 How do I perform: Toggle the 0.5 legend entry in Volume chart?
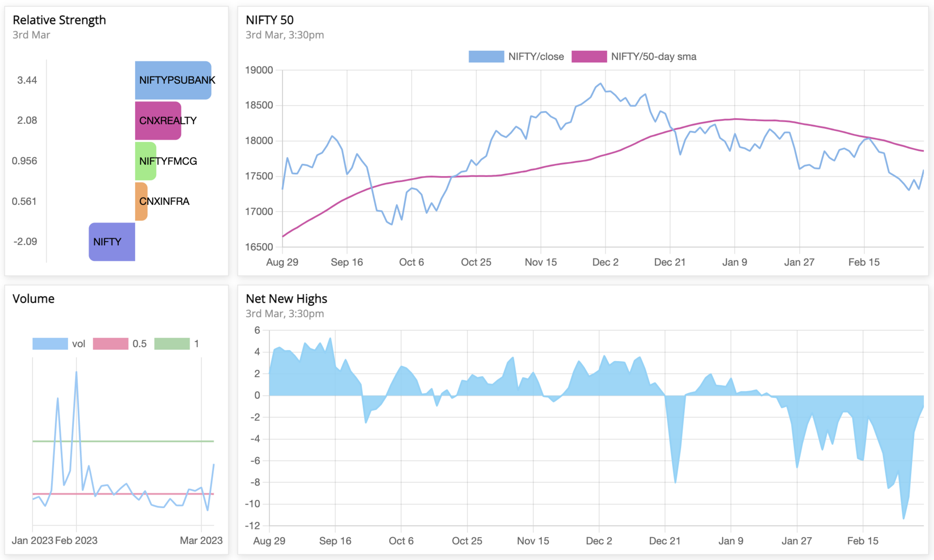120,344
